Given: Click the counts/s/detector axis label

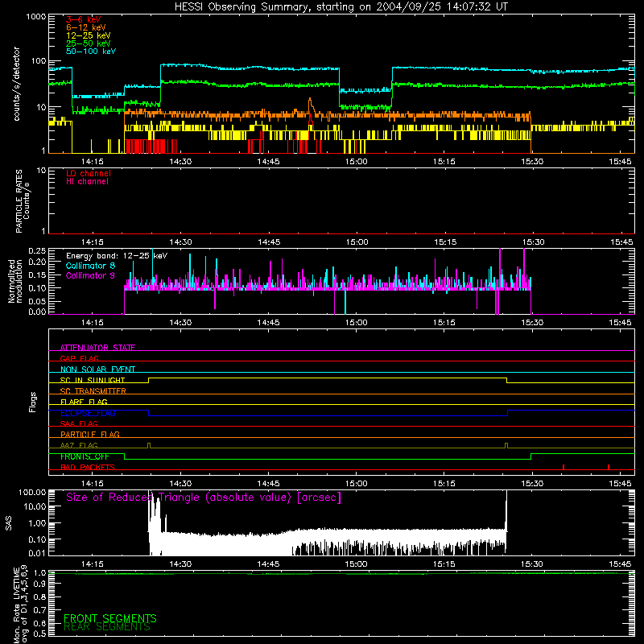Looking at the screenshot, I should pyautogui.click(x=17, y=84).
